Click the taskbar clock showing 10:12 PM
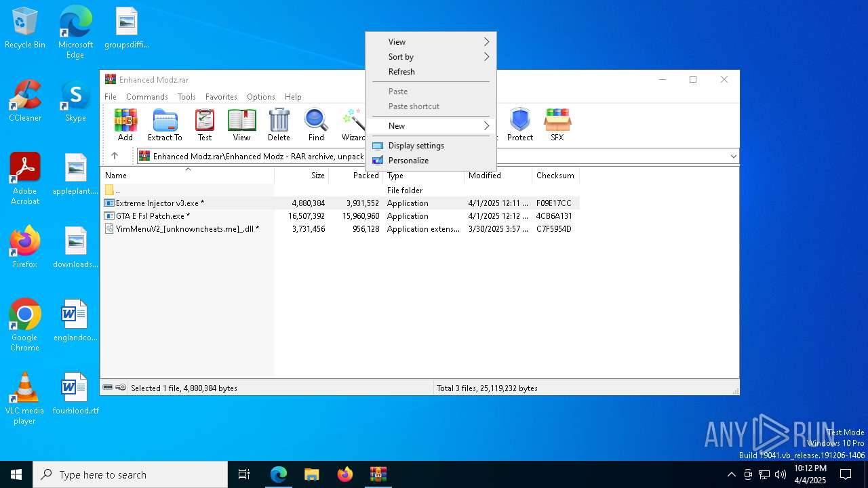This screenshot has height=488, width=868. point(810,474)
